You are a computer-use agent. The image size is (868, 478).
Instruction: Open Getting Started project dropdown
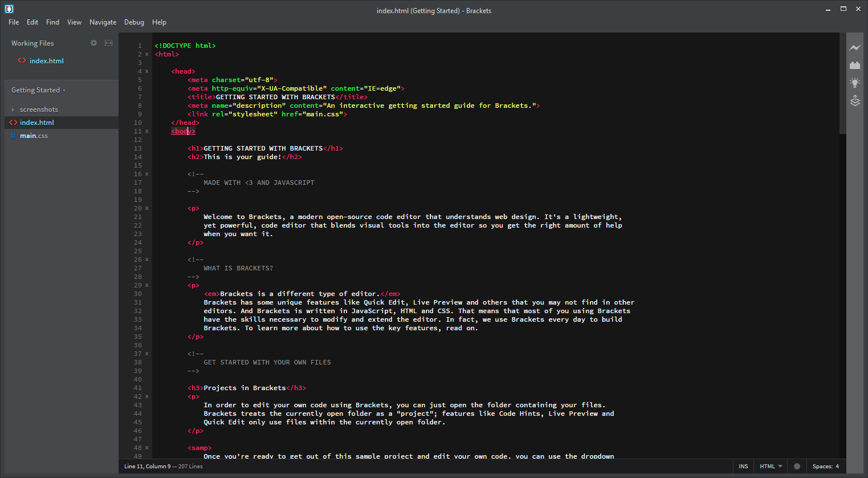coord(38,90)
